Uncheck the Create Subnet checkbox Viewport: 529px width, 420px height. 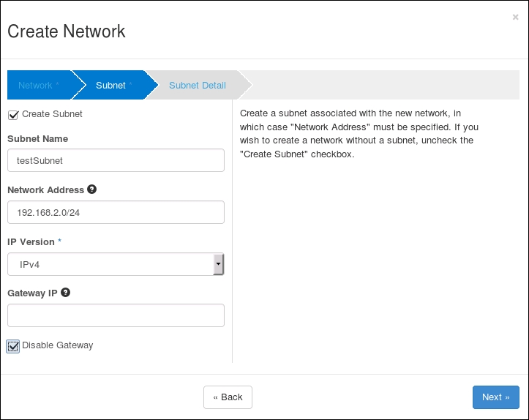click(12, 115)
